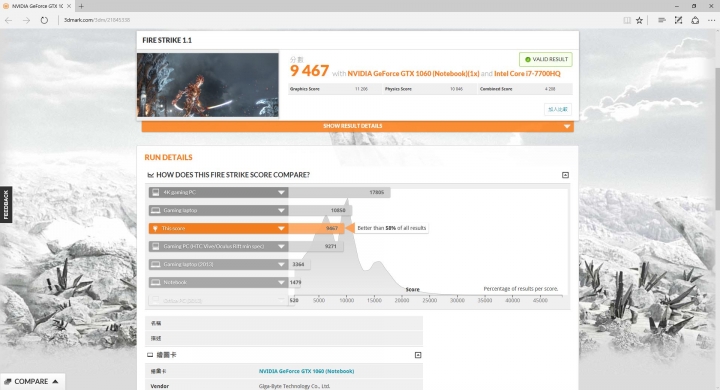The width and height of the screenshot is (720, 390).
Task: Click the 10850 Gaming laptop score value
Action: click(338, 210)
